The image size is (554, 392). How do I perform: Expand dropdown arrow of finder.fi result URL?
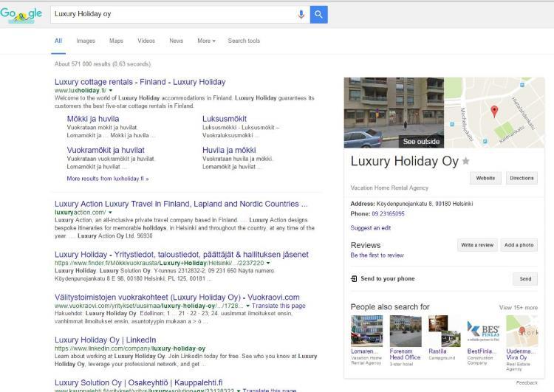coord(268,263)
